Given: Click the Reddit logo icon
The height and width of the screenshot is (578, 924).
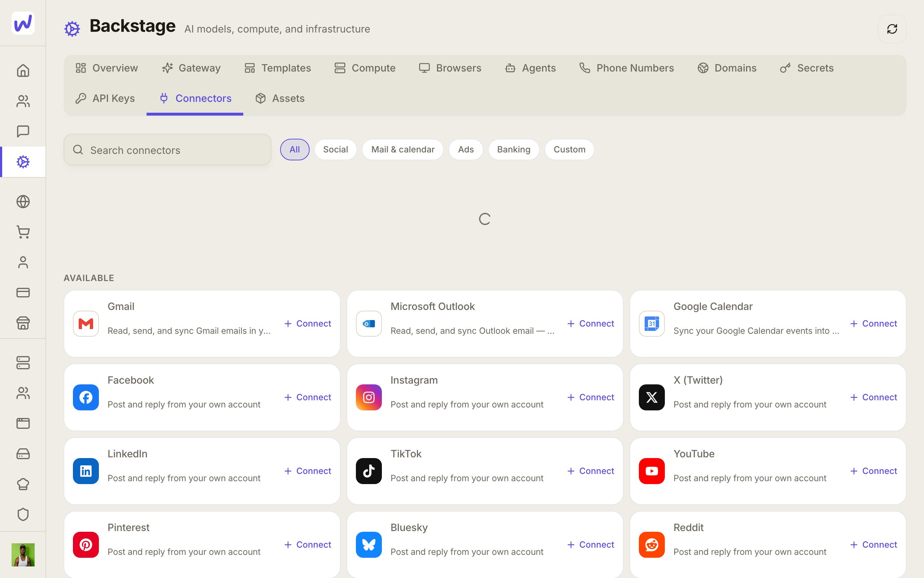Looking at the screenshot, I should [652, 545].
